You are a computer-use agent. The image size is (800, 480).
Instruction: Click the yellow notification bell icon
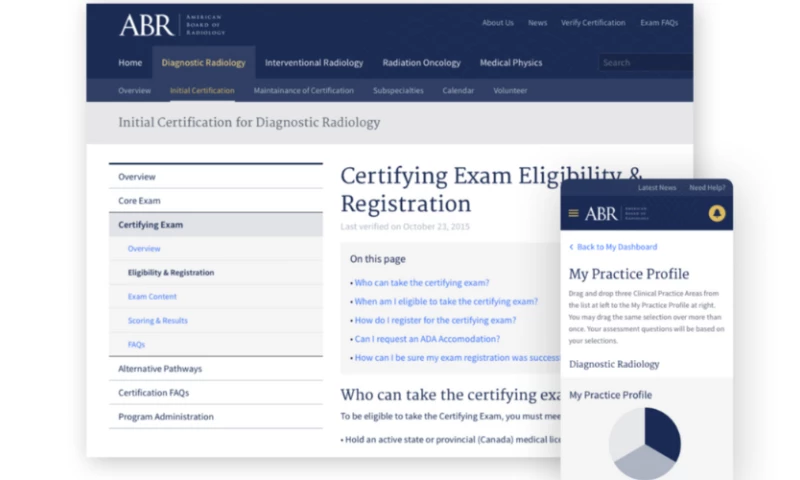(x=716, y=214)
